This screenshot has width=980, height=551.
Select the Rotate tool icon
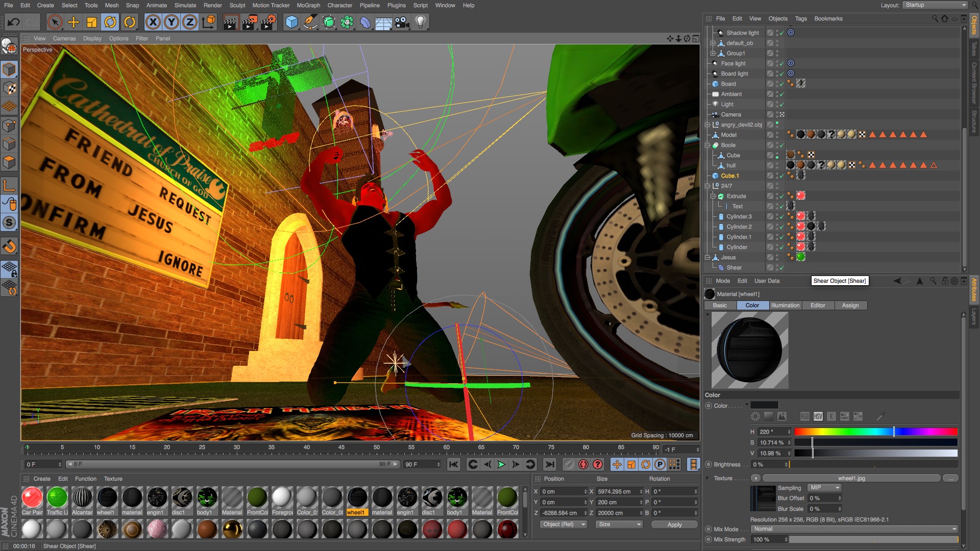tap(110, 22)
